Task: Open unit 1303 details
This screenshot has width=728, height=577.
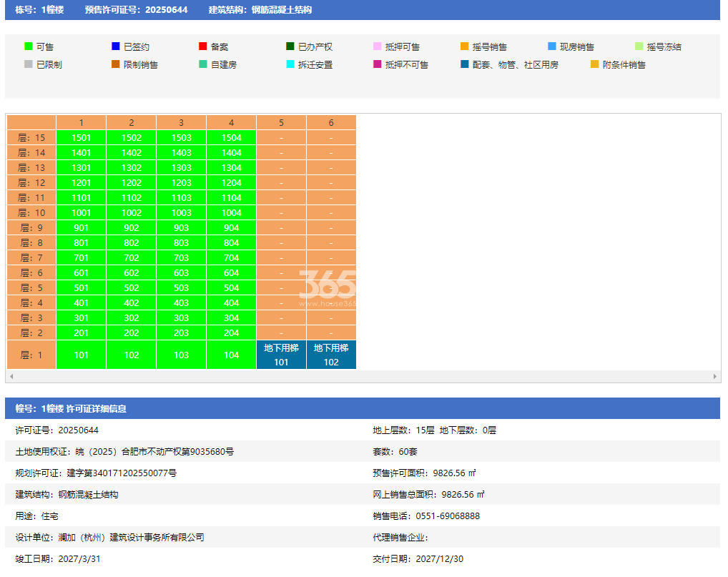Action: tap(181, 167)
